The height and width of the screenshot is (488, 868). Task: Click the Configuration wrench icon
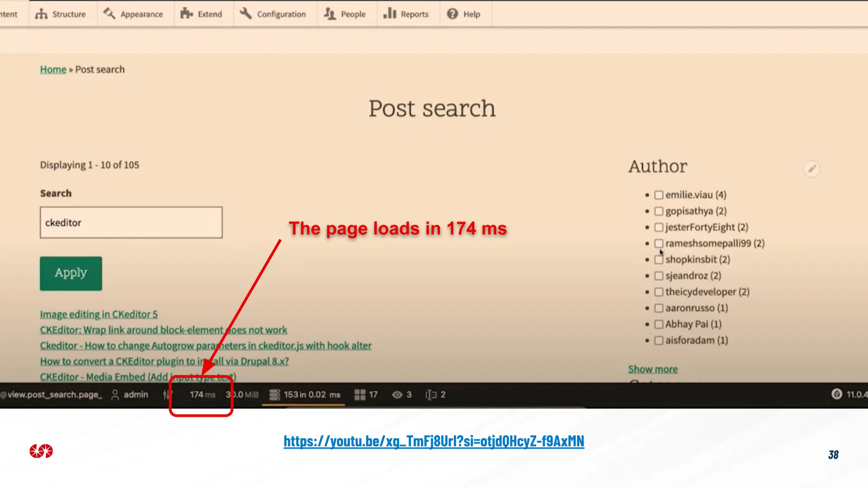click(246, 14)
